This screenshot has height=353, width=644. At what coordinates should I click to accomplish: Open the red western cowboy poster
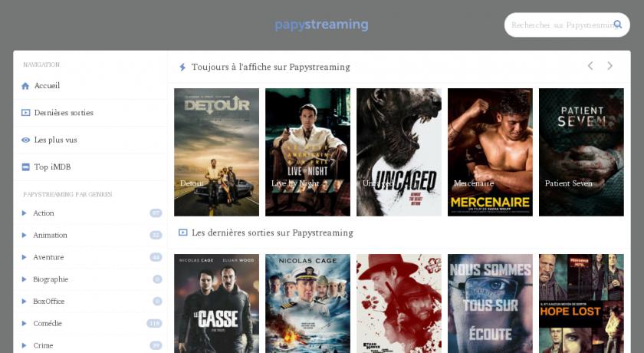(399, 303)
